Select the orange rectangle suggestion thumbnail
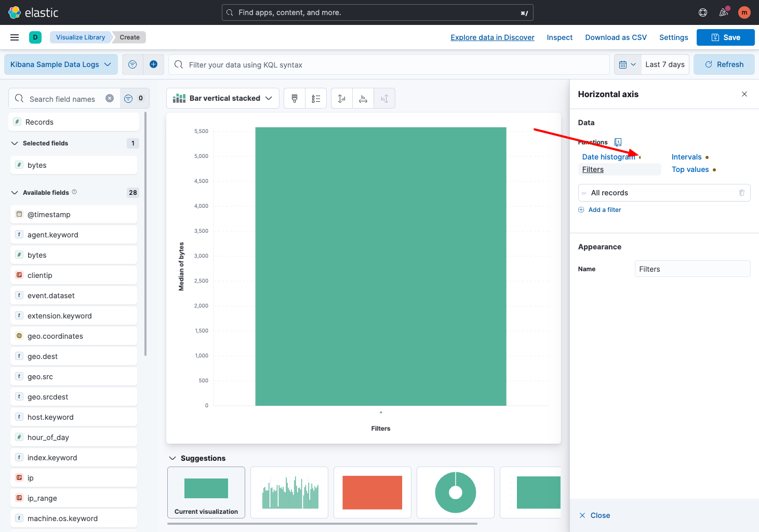 click(x=372, y=493)
